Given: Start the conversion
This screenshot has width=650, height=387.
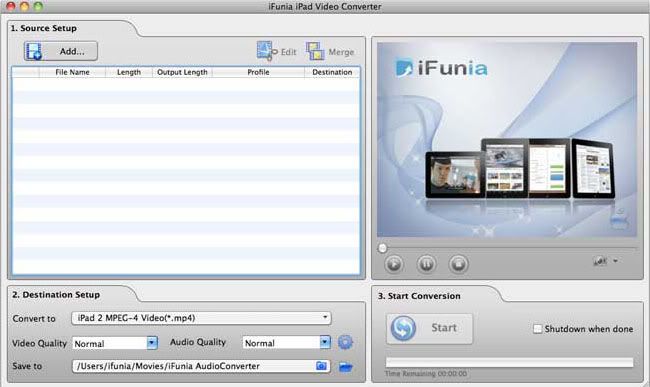Looking at the screenshot, I should pyautogui.click(x=429, y=328).
